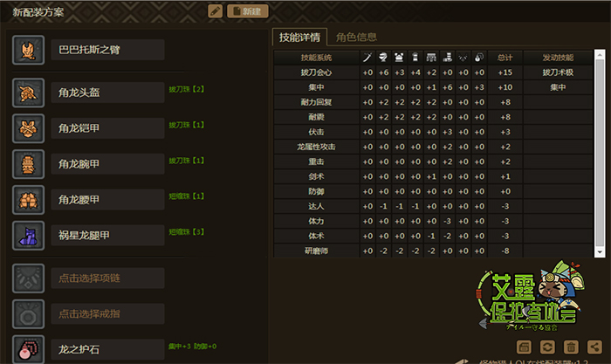
Task: Click the chest armor column icon in header
Action: [x=399, y=58]
